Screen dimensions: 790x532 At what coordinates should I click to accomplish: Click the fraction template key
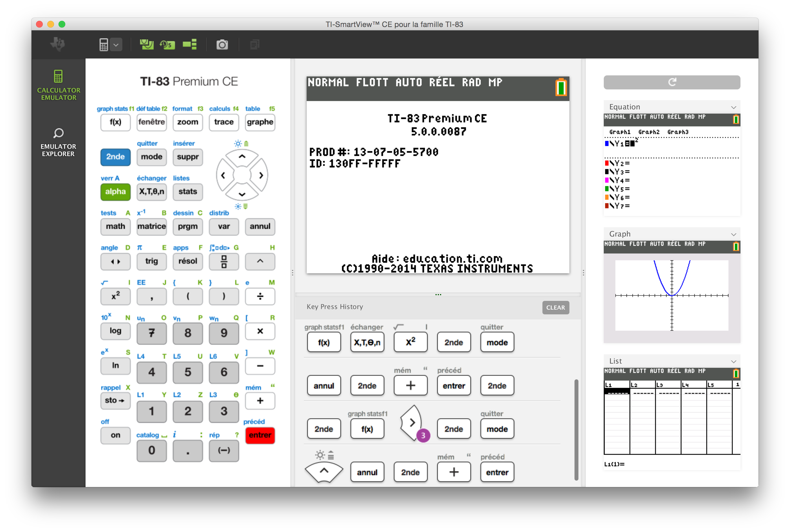[x=224, y=262]
